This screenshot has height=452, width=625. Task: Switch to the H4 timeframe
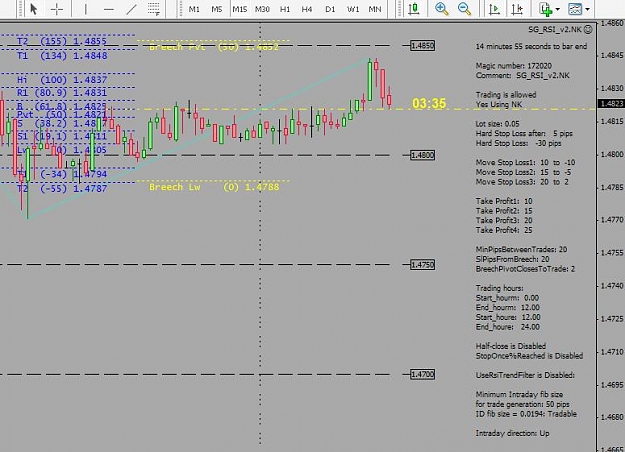point(307,9)
